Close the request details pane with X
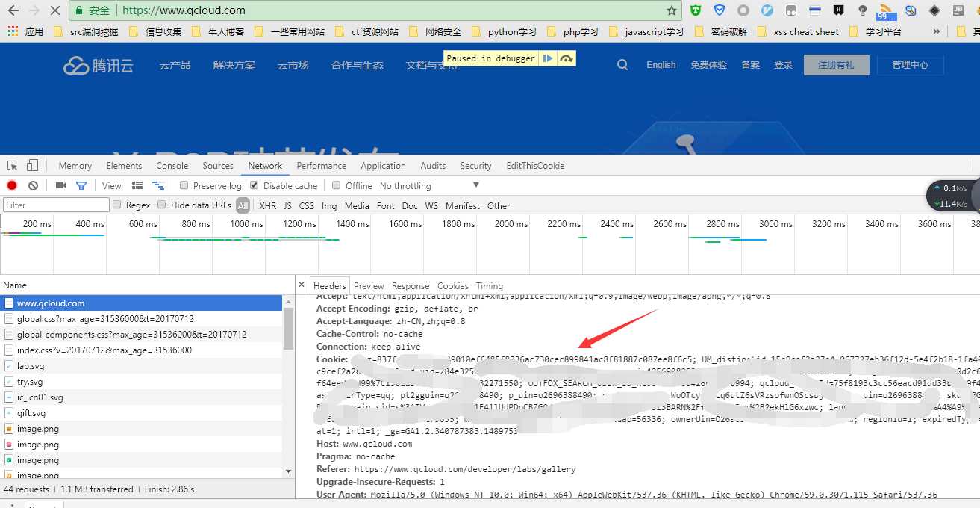The image size is (980, 508). [x=302, y=285]
